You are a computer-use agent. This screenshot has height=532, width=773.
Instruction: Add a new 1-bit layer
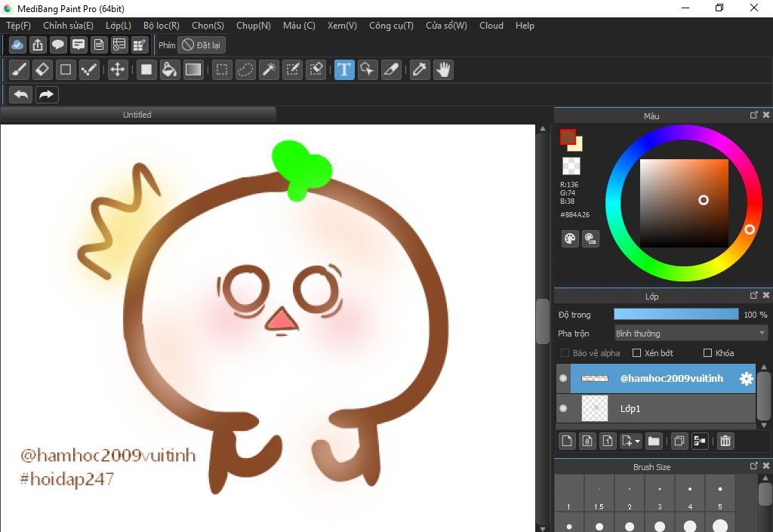[608, 441]
